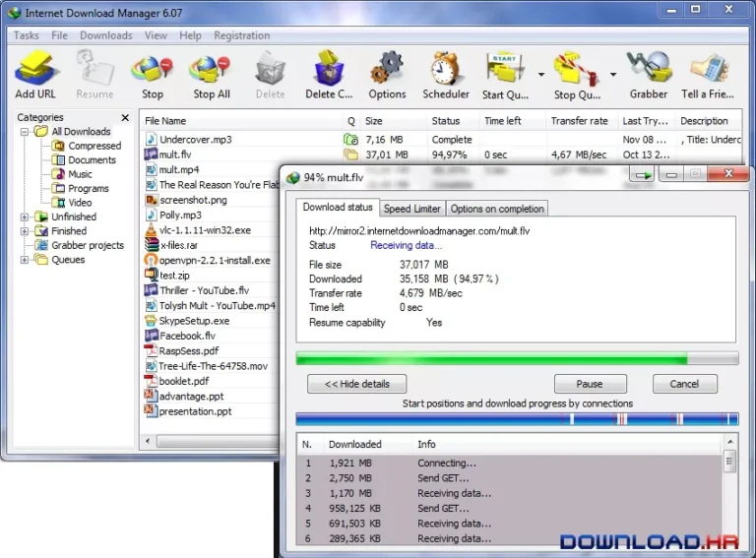Click the RaspSess.pdf file icon
Image resolution: width=756 pixels, height=558 pixels.
pos(151,350)
